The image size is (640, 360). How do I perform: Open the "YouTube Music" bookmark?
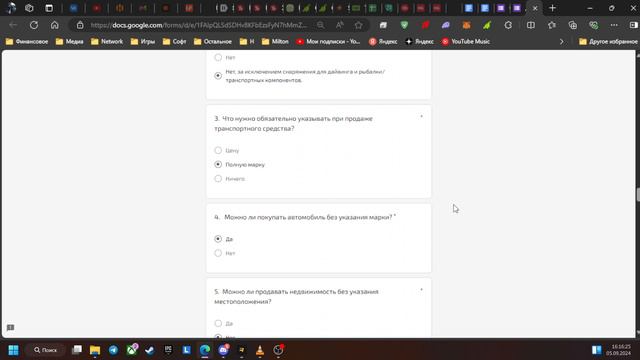[466, 41]
